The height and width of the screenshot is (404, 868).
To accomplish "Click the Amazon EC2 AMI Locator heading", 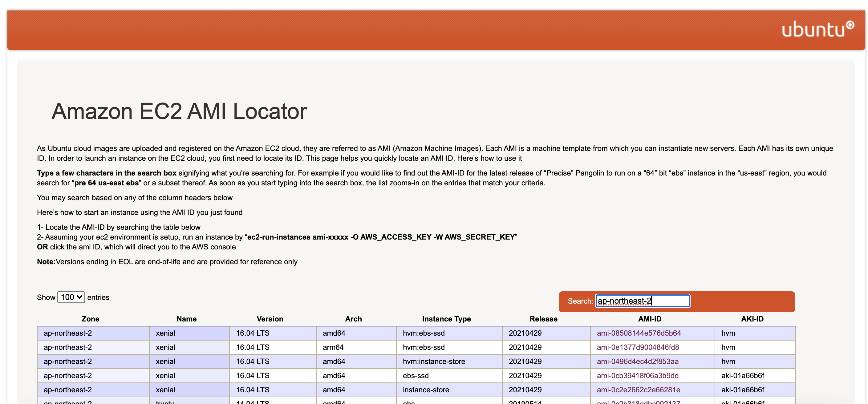I will pyautogui.click(x=179, y=111).
